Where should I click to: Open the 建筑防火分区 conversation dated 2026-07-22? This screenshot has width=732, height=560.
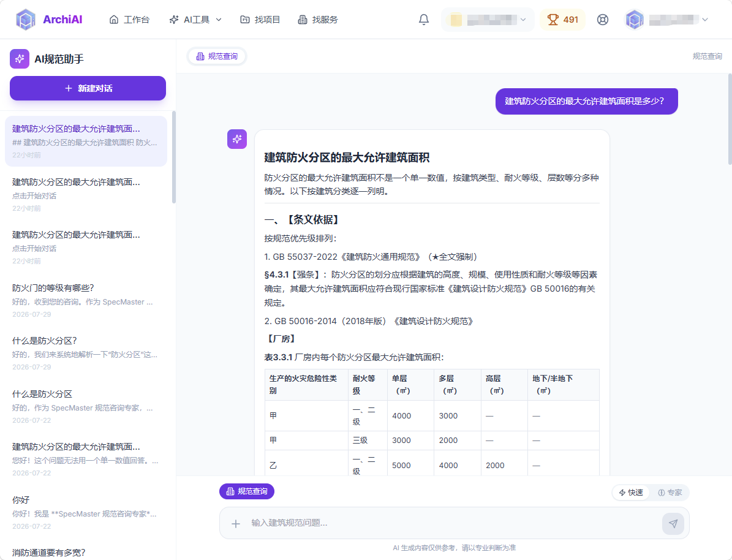click(x=86, y=459)
